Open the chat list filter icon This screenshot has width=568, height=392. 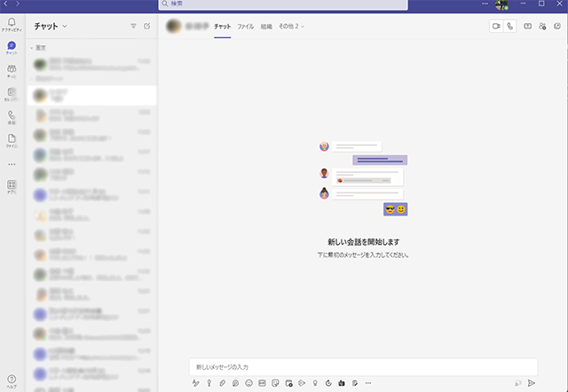pyautogui.click(x=133, y=26)
